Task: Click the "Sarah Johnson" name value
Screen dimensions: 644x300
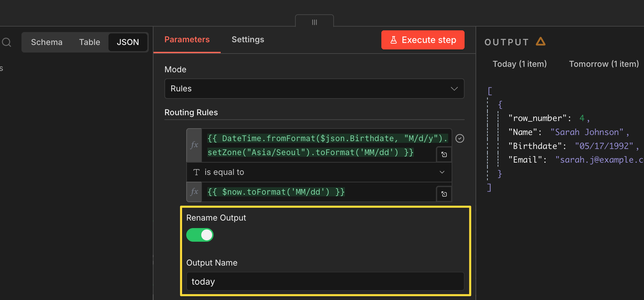Action: (x=587, y=132)
